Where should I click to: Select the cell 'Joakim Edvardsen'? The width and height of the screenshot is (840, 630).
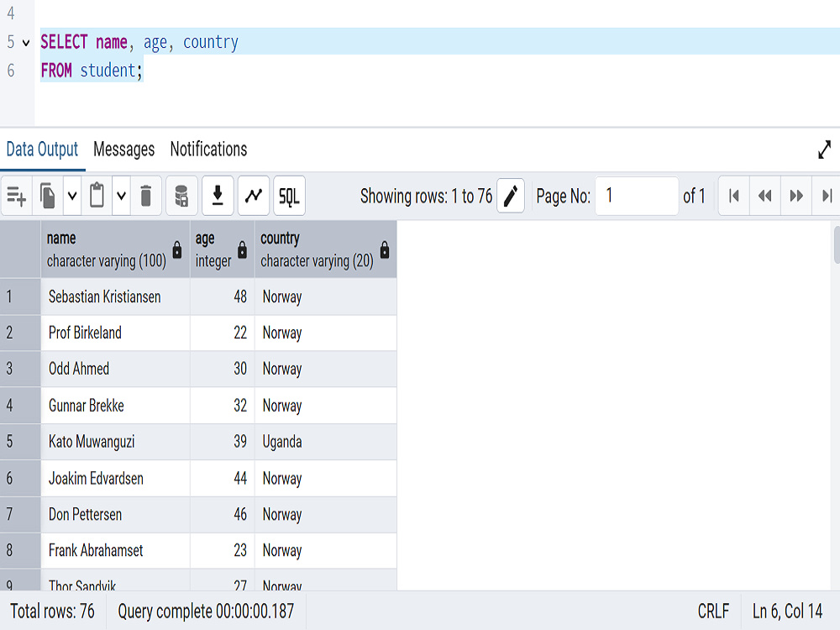point(115,479)
